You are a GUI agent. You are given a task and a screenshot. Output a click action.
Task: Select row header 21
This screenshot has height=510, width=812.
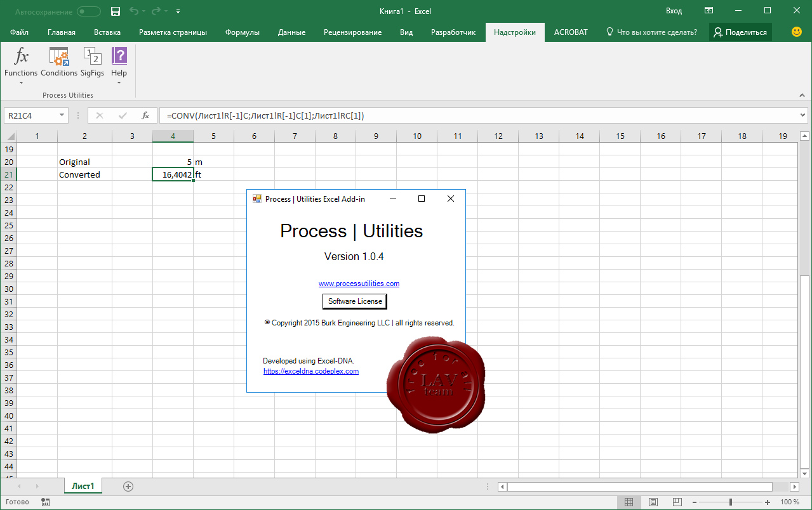click(x=8, y=174)
